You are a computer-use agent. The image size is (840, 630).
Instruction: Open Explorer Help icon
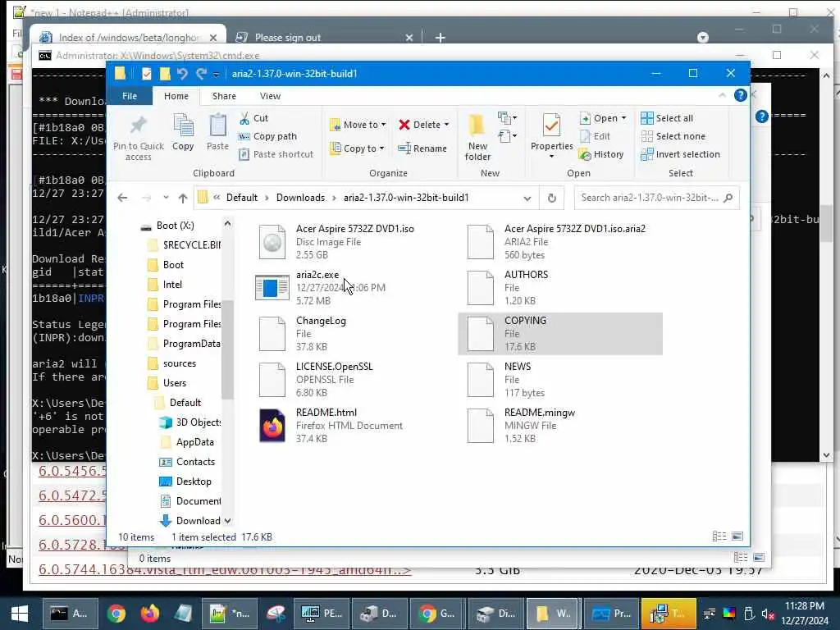pyautogui.click(x=741, y=95)
